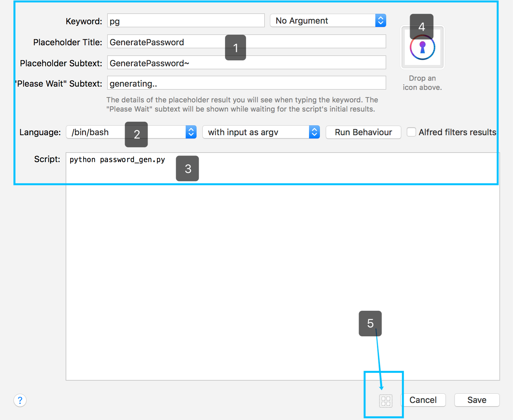Click the workflow icon drop well

click(422, 48)
